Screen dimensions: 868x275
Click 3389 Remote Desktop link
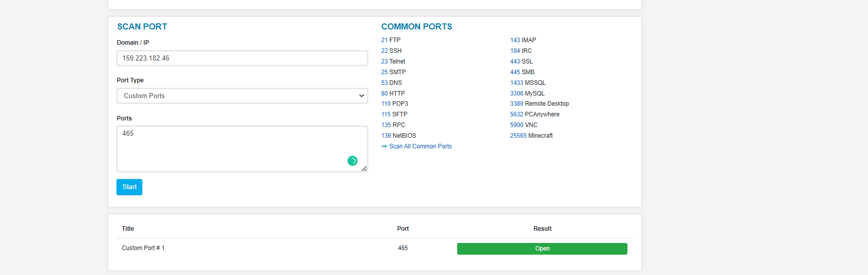(x=539, y=104)
